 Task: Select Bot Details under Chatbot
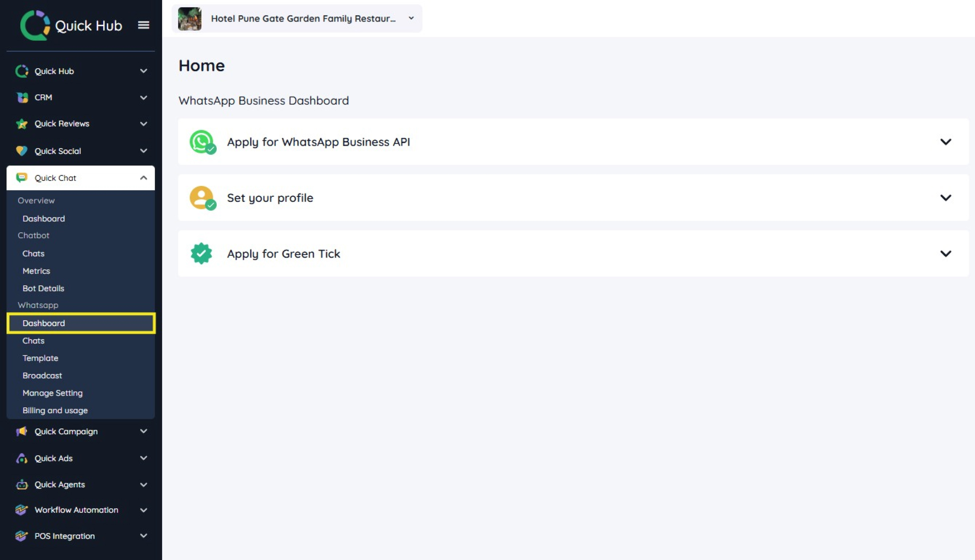pyautogui.click(x=43, y=288)
